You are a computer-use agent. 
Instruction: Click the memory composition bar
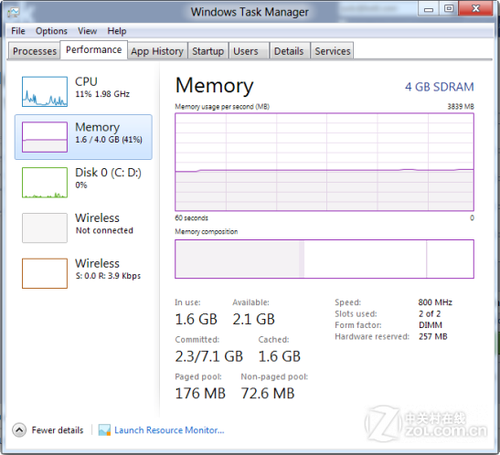[x=324, y=259]
